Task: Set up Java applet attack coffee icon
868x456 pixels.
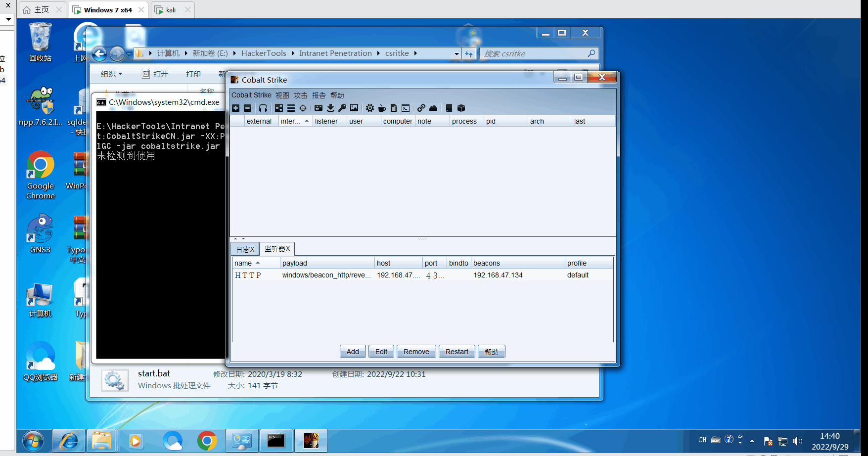Action: 382,108
